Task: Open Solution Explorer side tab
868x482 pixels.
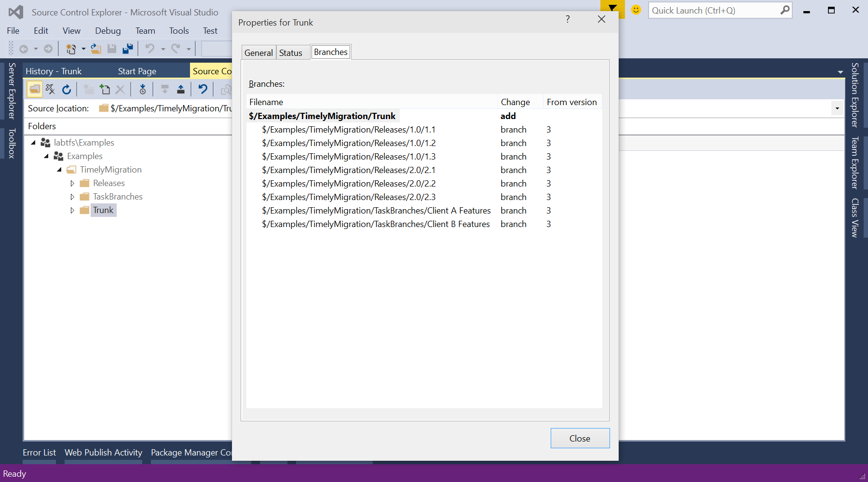Action: (854, 94)
